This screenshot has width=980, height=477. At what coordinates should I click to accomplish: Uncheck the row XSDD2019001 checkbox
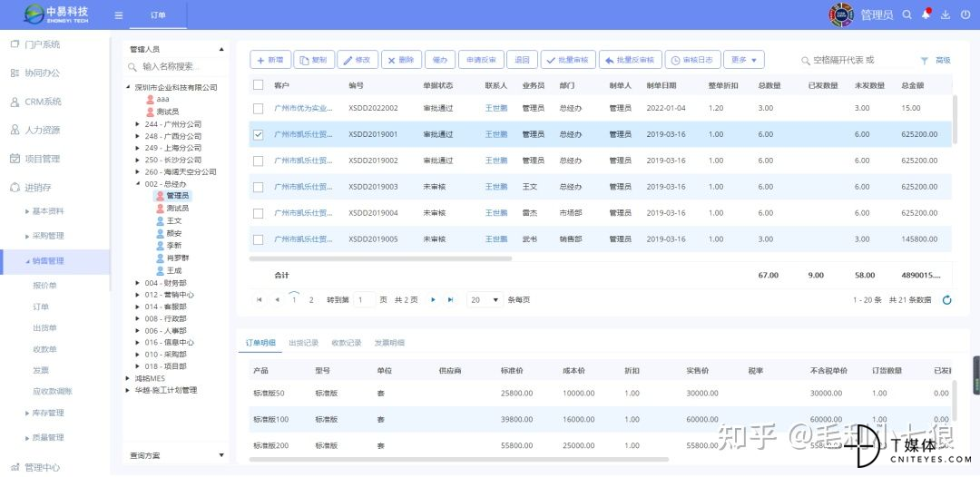click(258, 134)
